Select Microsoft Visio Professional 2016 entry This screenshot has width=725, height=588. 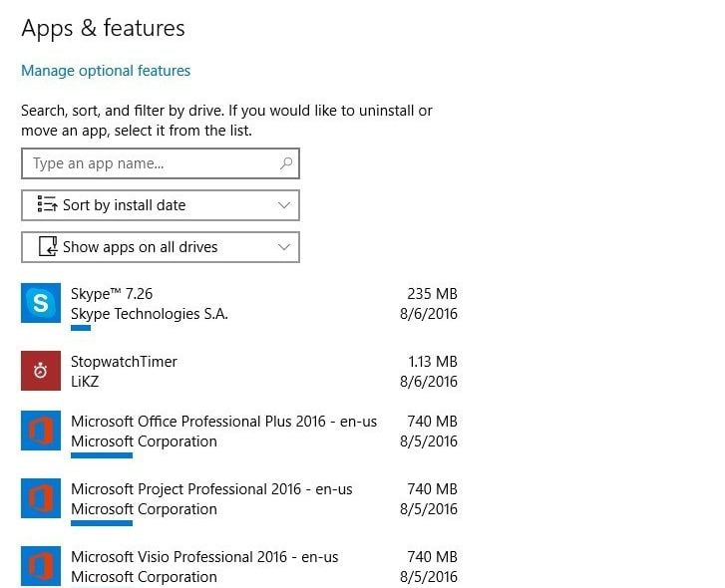tap(239, 566)
